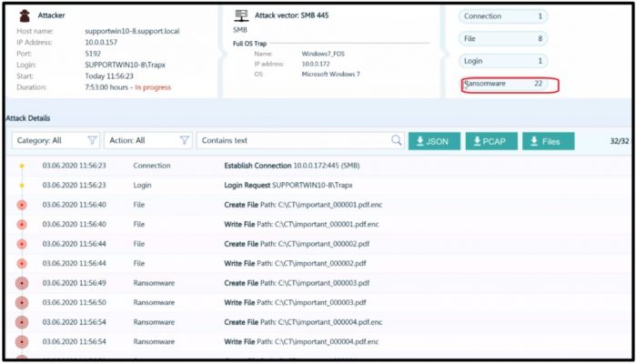This screenshot has width=636, height=364.
Task: Select the Ransomware event count pill
Action: point(503,84)
